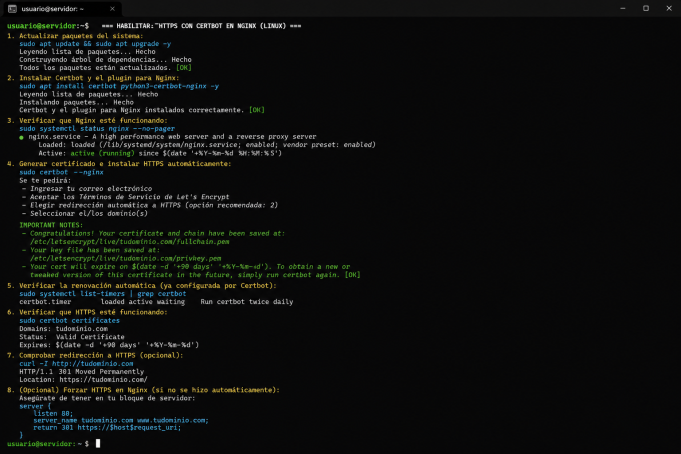This screenshot has height=454, width=681.
Task: Select the usuario@servidor terminal tab
Action: pos(61,9)
